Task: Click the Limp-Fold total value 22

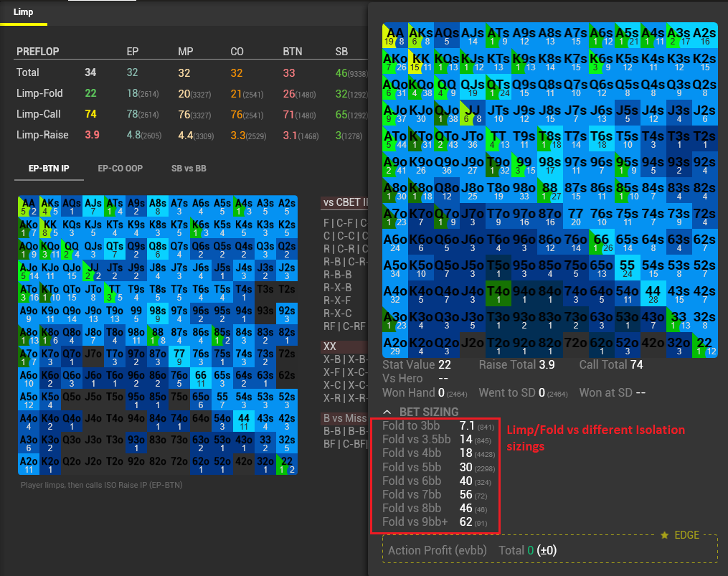Action: (x=90, y=93)
